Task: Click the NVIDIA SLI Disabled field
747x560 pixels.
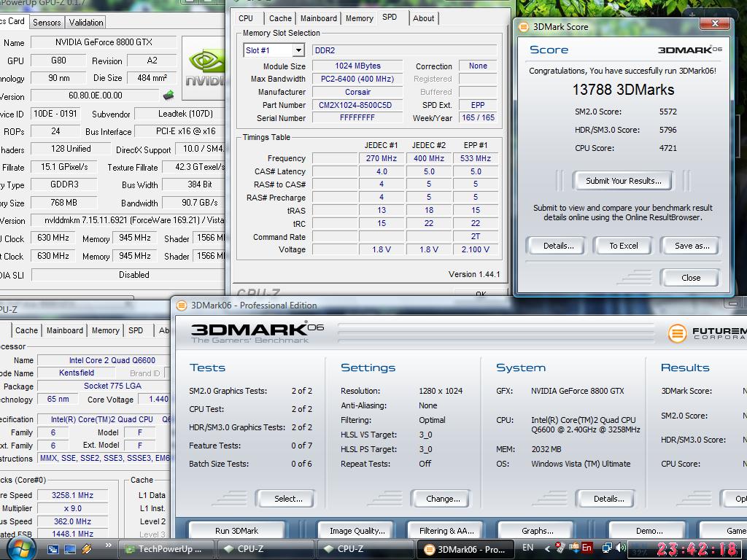Action: (128, 275)
